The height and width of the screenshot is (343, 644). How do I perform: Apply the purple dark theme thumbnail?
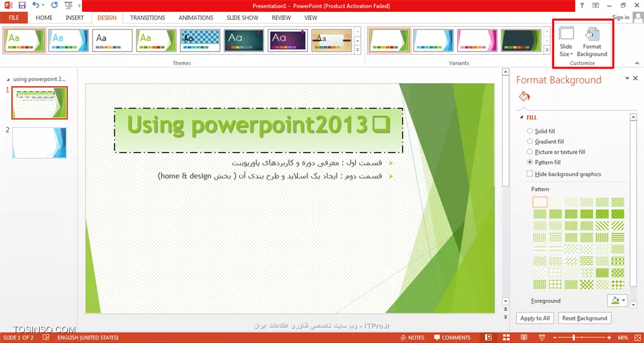(x=287, y=41)
